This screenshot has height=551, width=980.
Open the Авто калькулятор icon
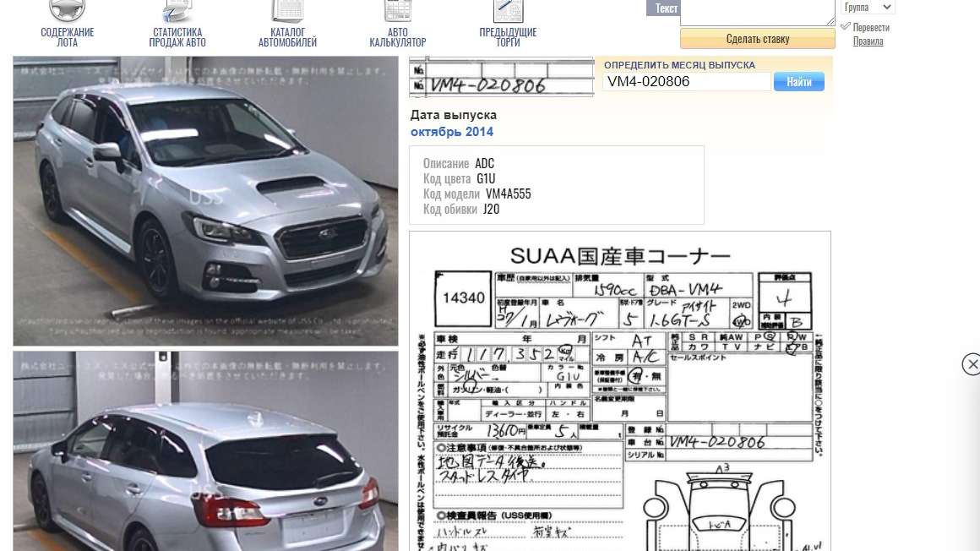(x=398, y=11)
